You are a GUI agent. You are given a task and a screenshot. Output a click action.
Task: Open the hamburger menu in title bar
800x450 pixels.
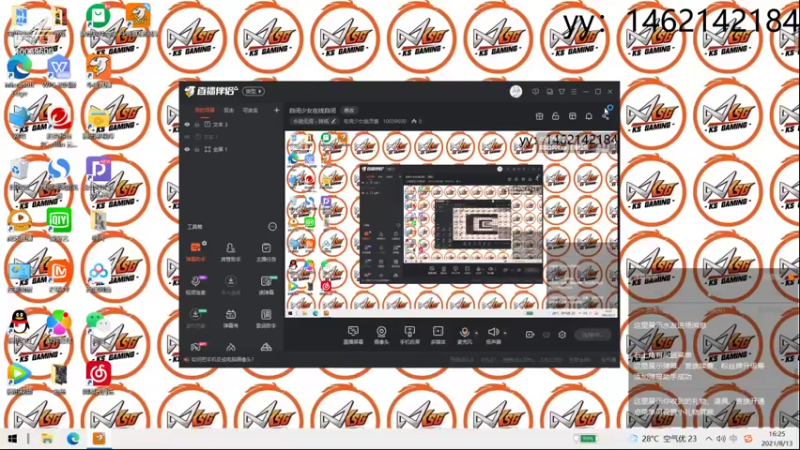pyautogui.click(x=574, y=92)
